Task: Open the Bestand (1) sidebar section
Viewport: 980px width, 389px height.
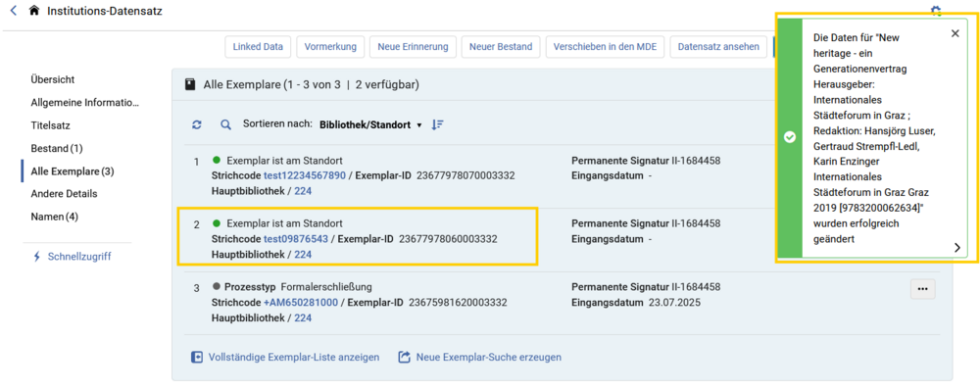Action: click(57, 149)
